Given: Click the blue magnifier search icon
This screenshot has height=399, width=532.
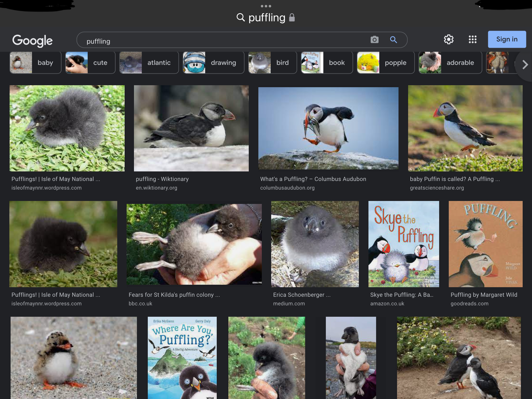Looking at the screenshot, I should (x=393, y=40).
